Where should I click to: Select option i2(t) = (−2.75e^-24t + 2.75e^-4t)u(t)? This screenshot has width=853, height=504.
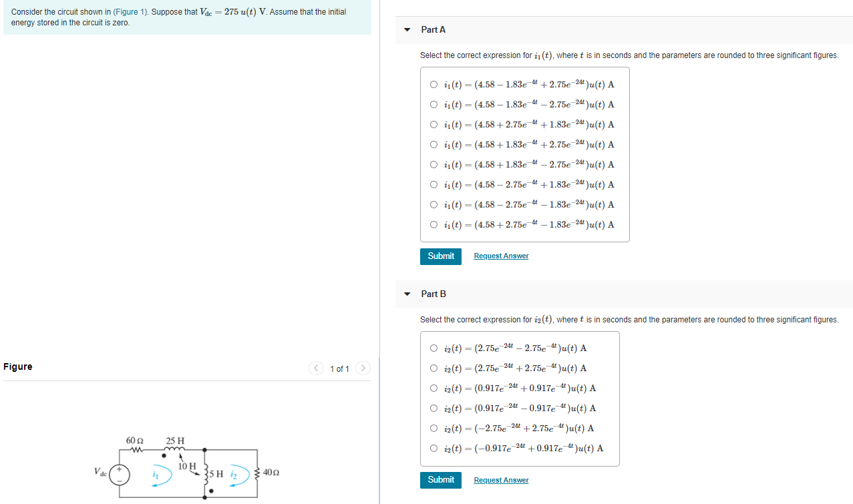(x=434, y=429)
